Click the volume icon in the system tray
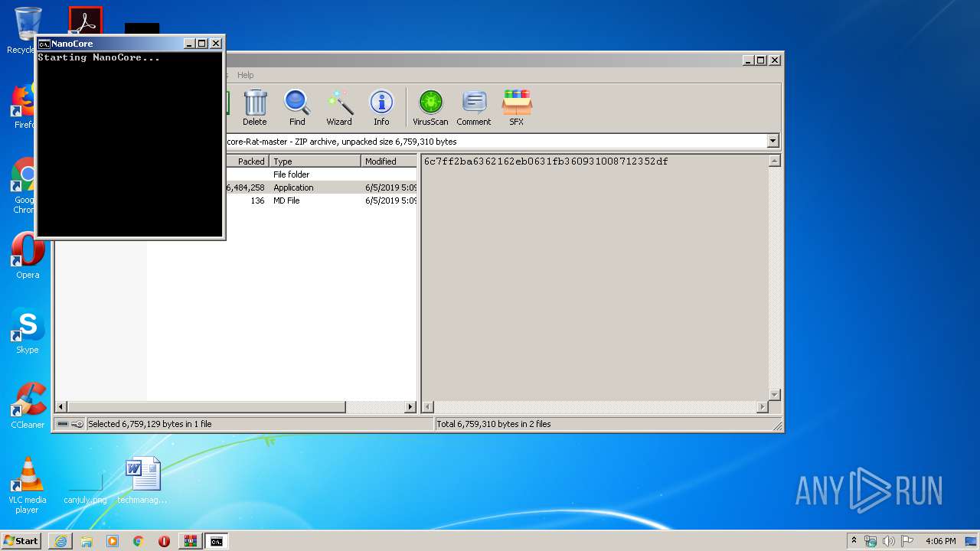The height and width of the screenshot is (551, 980). [888, 541]
